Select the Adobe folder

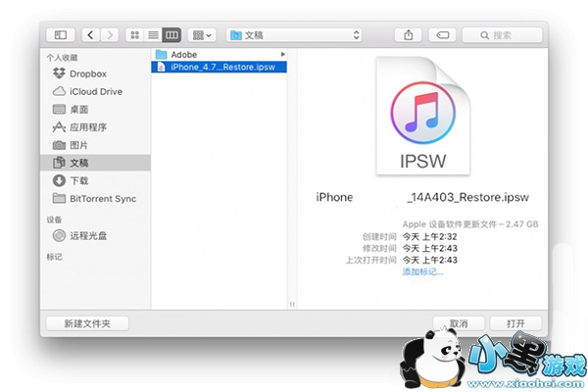click(x=219, y=55)
